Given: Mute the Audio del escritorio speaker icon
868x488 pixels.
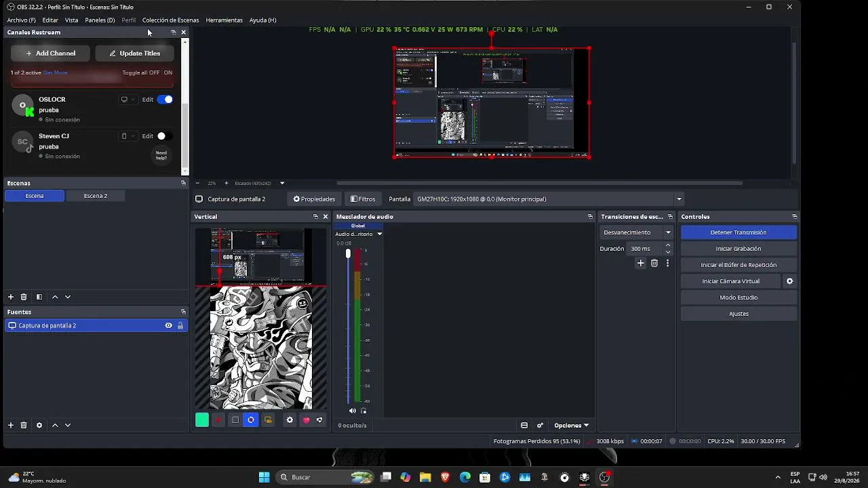Looking at the screenshot, I should coord(352,411).
